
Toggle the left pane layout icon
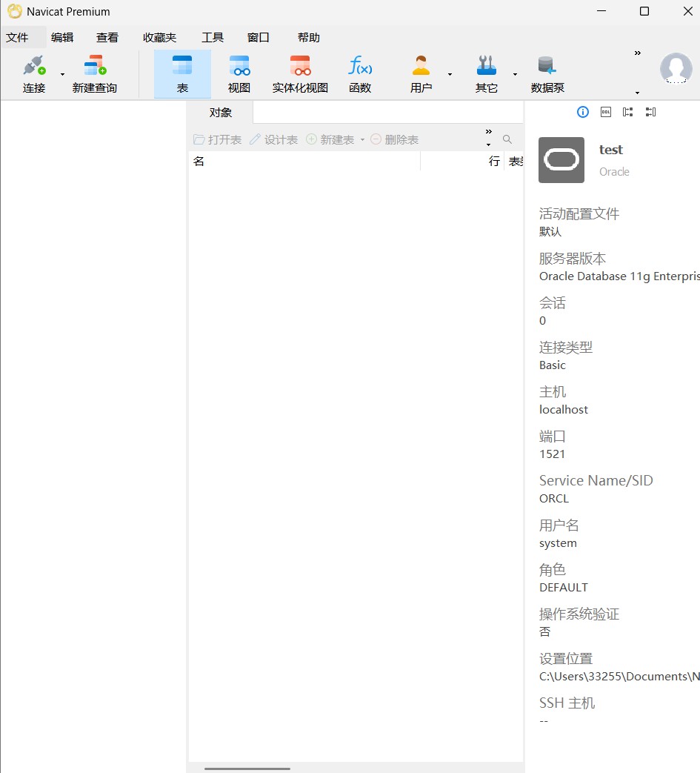(627, 112)
